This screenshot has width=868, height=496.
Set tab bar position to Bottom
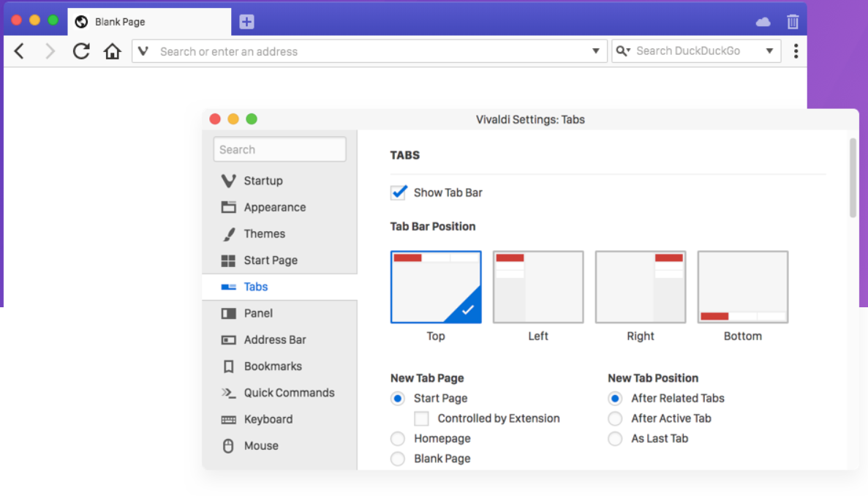743,287
